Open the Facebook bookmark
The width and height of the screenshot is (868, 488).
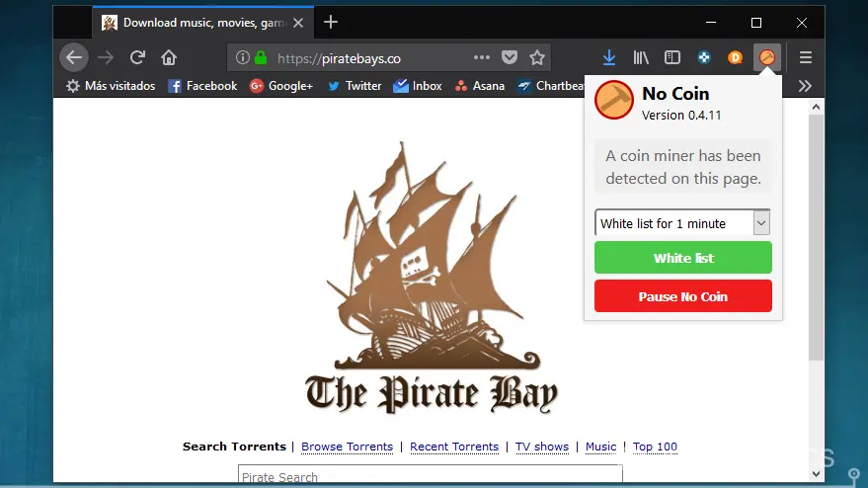[x=202, y=86]
